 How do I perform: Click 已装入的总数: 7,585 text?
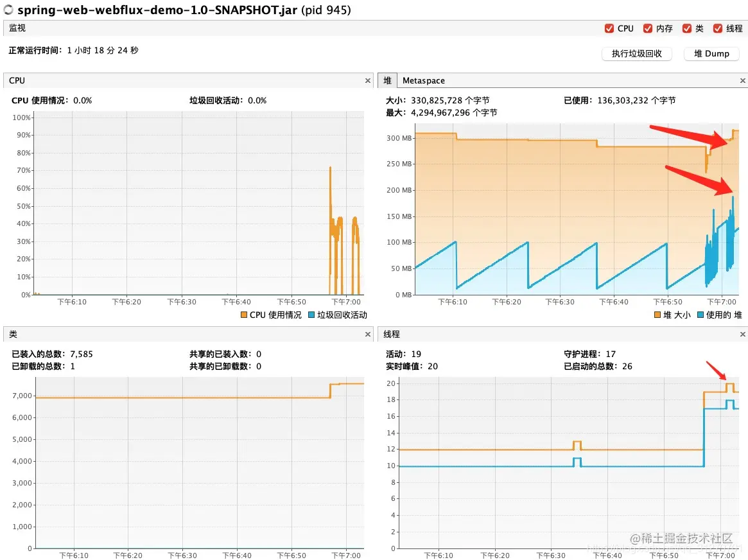coord(52,354)
